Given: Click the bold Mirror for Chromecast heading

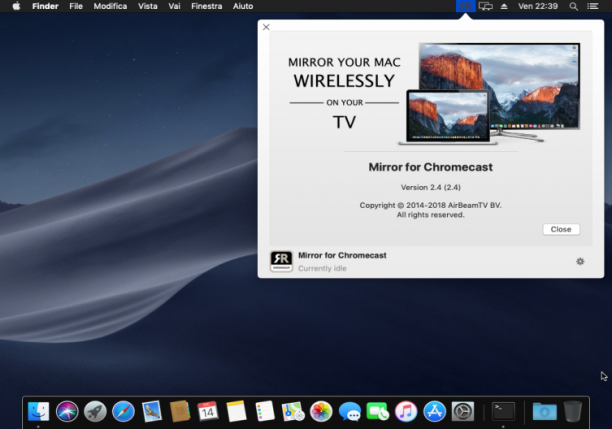Looking at the screenshot, I should coord(431,167).
